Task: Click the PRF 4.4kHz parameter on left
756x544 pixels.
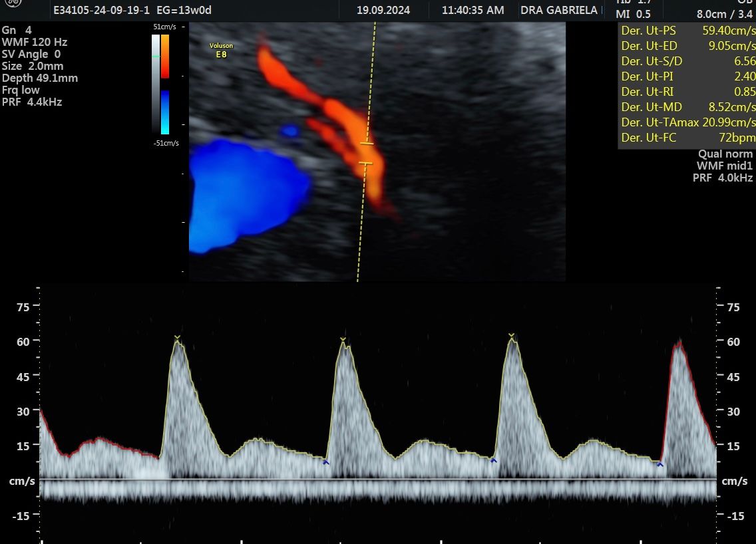Action: [x=32, y=102]
